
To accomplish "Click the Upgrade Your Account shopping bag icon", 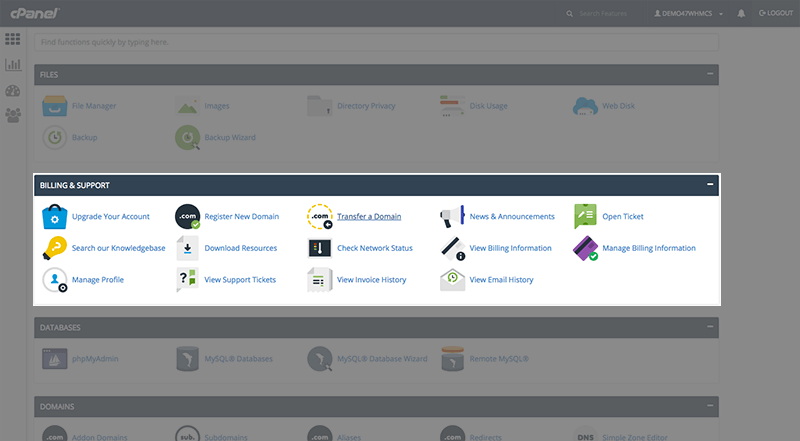I will tap(54, 216).
